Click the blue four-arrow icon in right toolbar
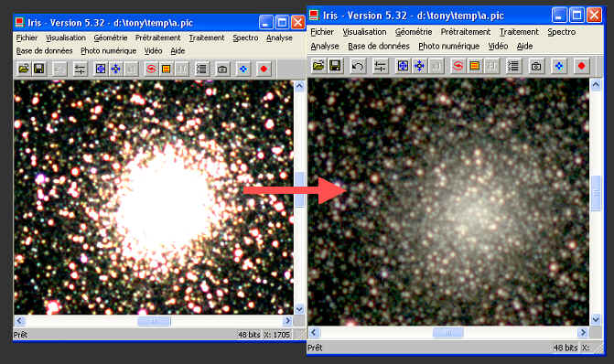The width and height of the screenshot is (614, 364). [x=419, y=66]
